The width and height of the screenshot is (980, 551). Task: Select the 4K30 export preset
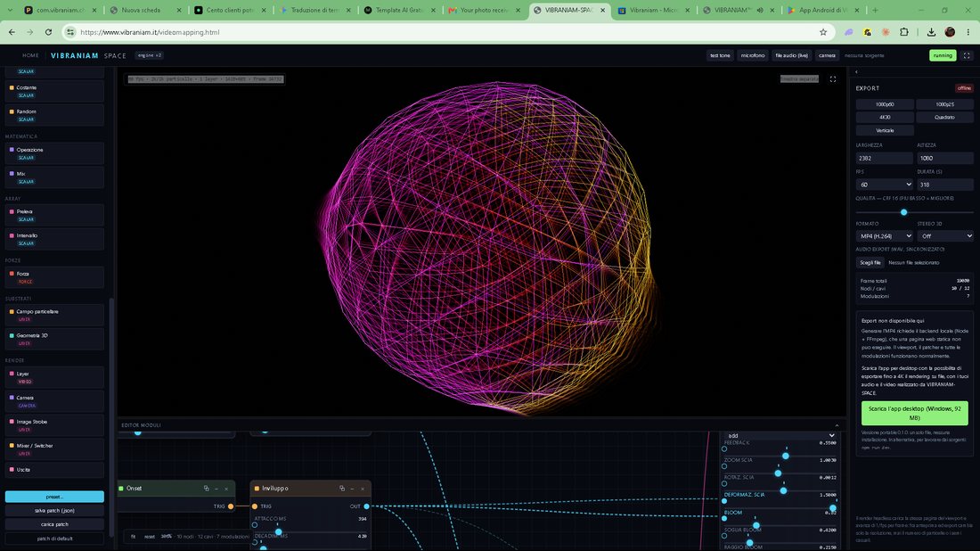click(885, 117)
